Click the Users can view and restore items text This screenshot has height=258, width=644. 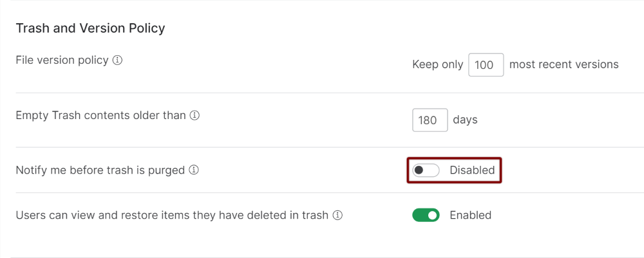172,215
